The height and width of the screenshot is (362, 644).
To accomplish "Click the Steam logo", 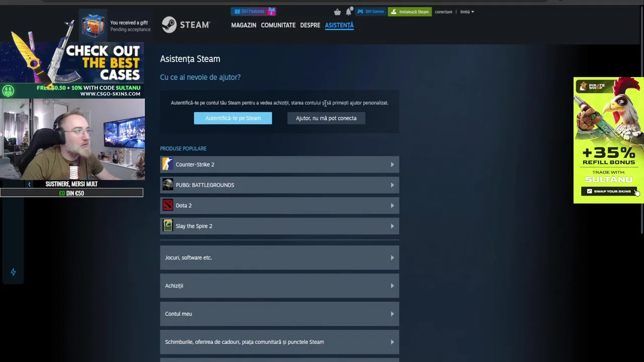I will 186,25.
